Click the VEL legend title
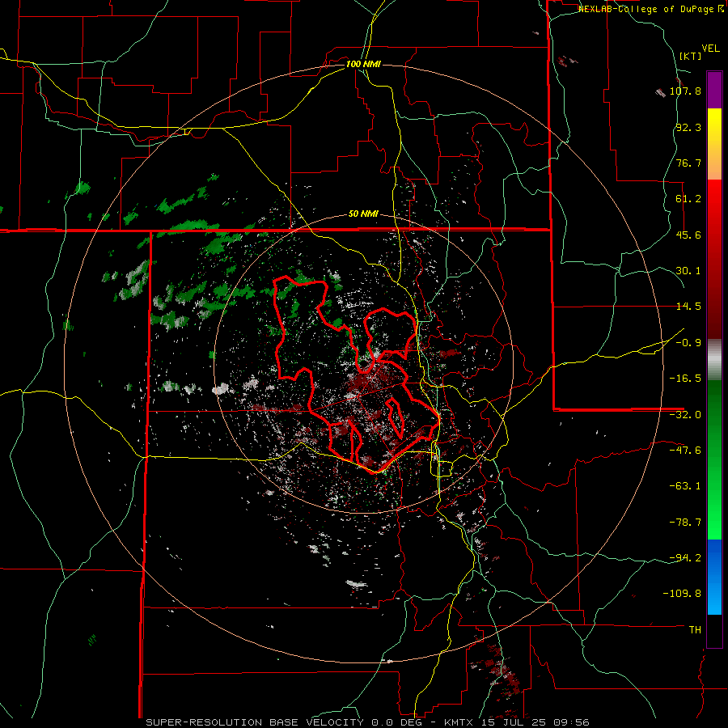 711,49
